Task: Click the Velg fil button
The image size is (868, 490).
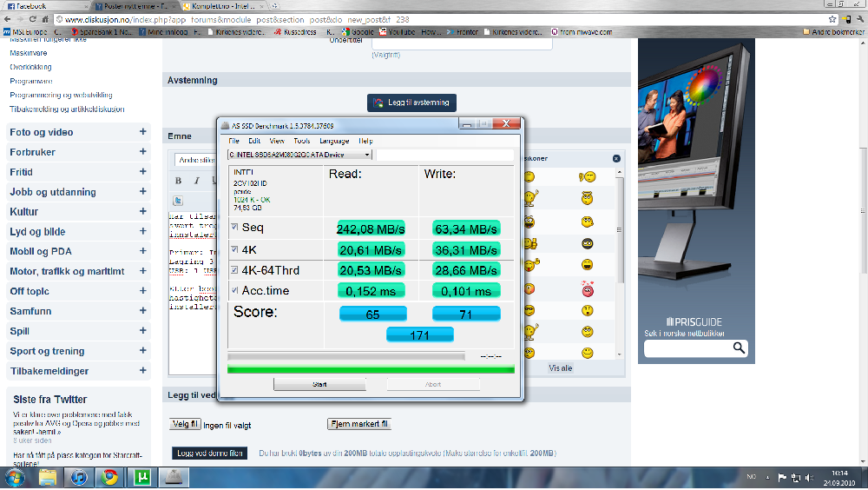Action: coord(185,424)
